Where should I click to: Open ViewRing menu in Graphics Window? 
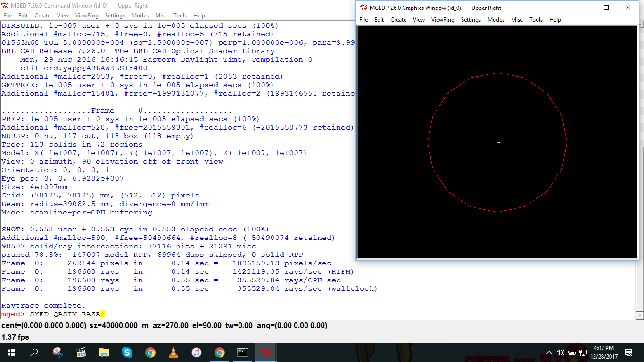(x=443, y=20)
